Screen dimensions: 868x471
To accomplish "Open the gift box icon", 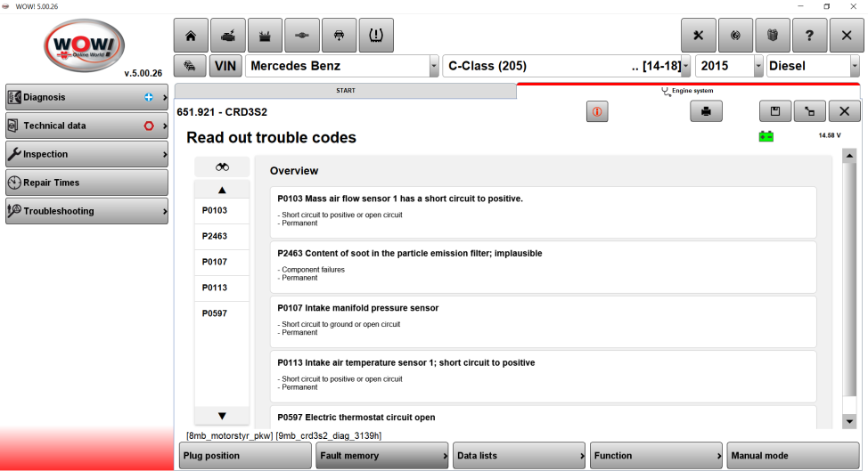I will pyautogui.click(x=773, y=36).
